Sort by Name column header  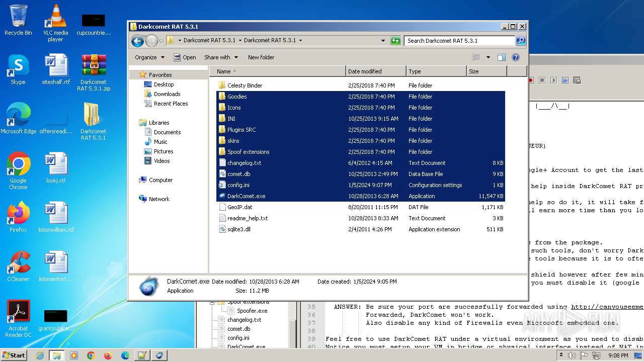[x=278, y=71]
